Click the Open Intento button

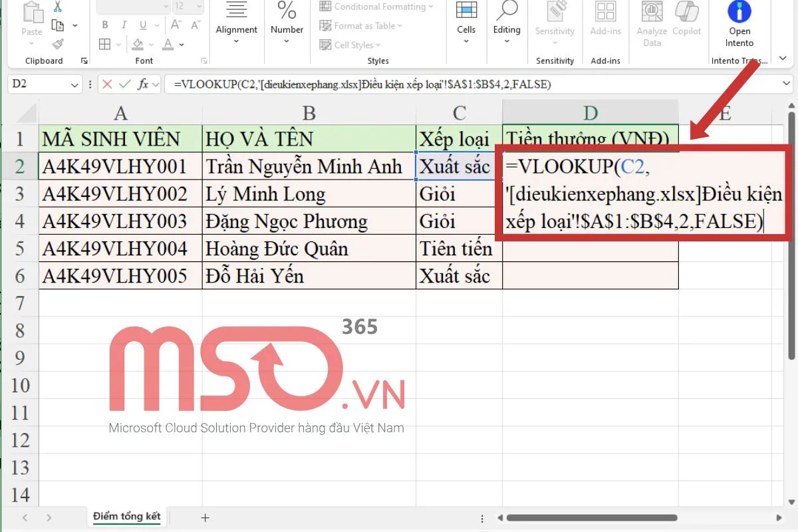click(739, 20)
